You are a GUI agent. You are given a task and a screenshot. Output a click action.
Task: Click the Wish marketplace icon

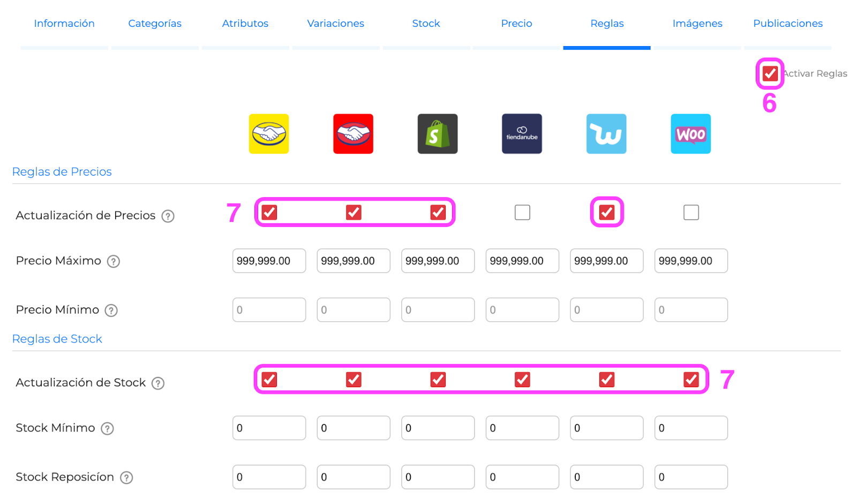(606, 134)
